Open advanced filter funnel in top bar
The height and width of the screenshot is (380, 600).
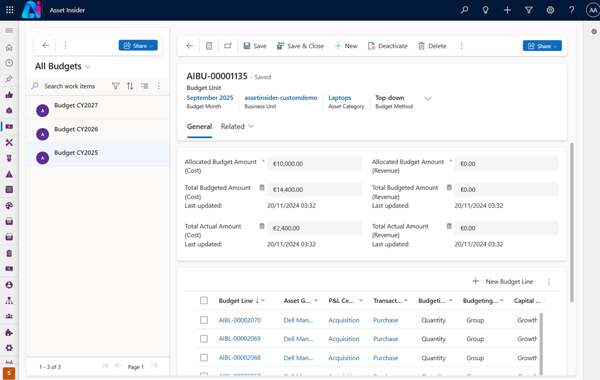coord(528,10)
